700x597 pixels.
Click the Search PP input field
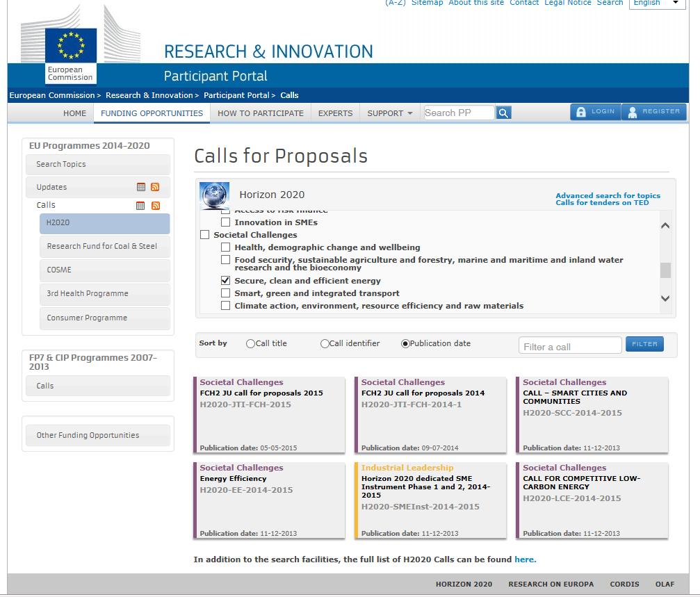(459, 113)
